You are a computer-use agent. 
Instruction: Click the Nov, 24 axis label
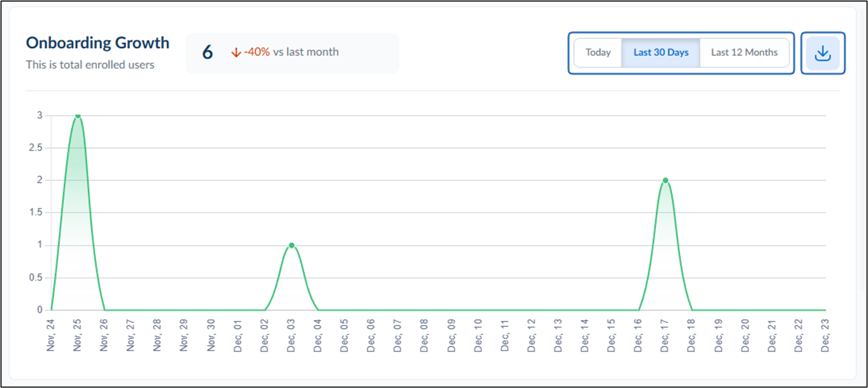point(51,335)
